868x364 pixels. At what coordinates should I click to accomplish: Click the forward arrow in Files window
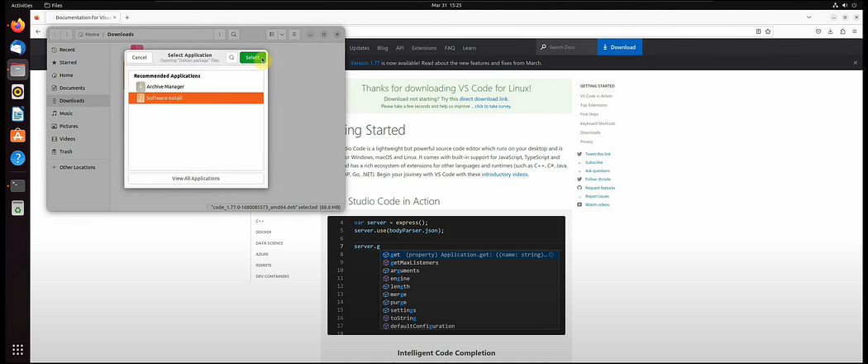click(x=66, y=35)
